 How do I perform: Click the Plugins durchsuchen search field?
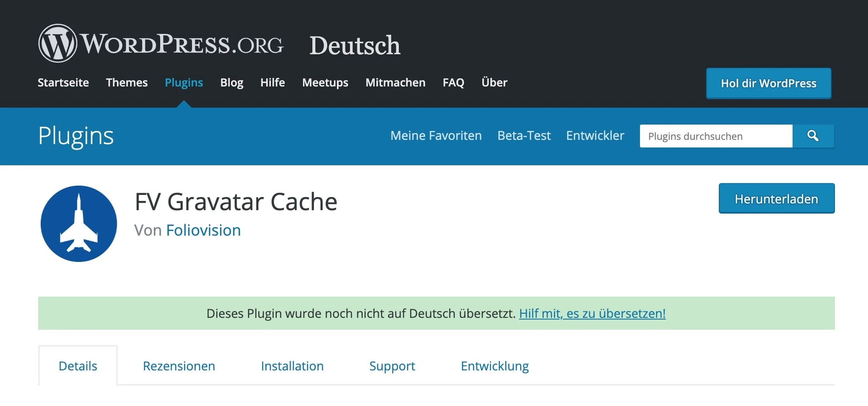coord(715,136)
